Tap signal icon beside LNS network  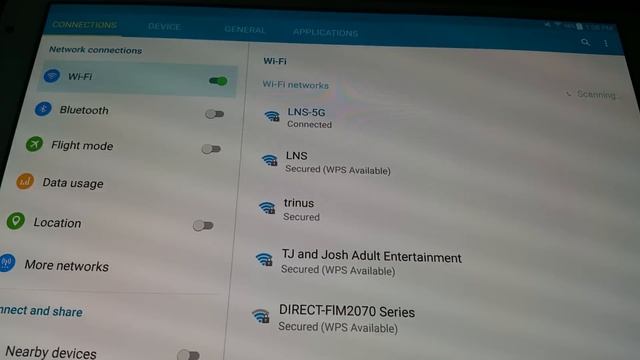pos(270,160)
